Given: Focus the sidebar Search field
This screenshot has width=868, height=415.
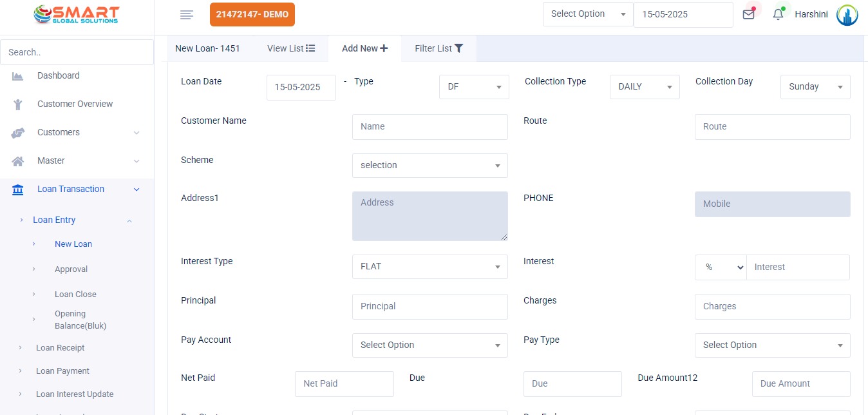Looking at the screenshot, I should click(77, 52).
